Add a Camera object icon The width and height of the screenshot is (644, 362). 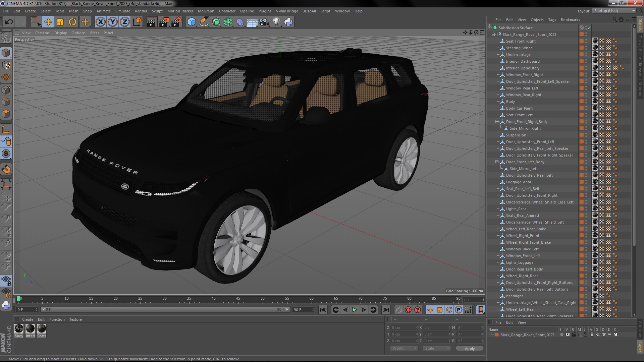pos(264,22)
